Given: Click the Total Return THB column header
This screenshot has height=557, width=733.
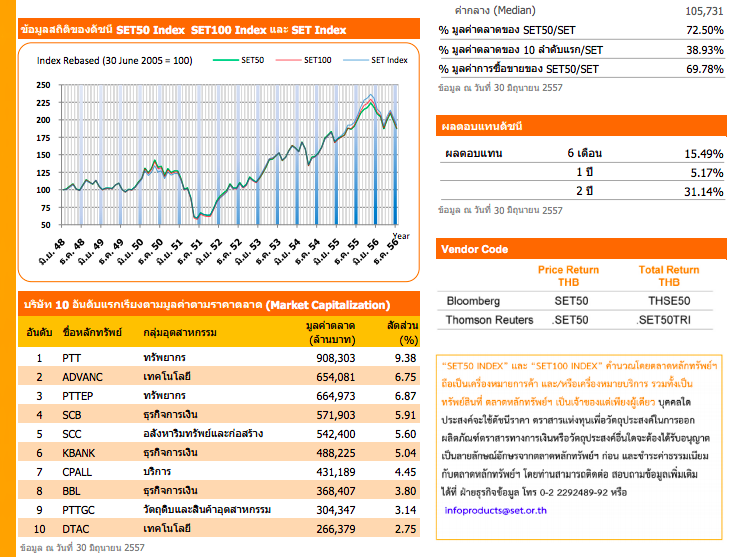Looking at the screenshot, I should click(x=669, y=276).
